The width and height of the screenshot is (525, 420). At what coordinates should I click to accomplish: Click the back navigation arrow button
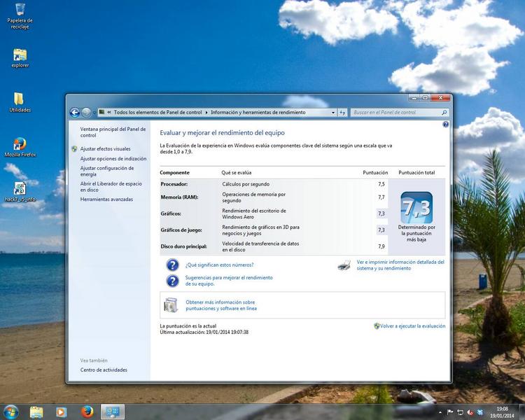(75, 112)
